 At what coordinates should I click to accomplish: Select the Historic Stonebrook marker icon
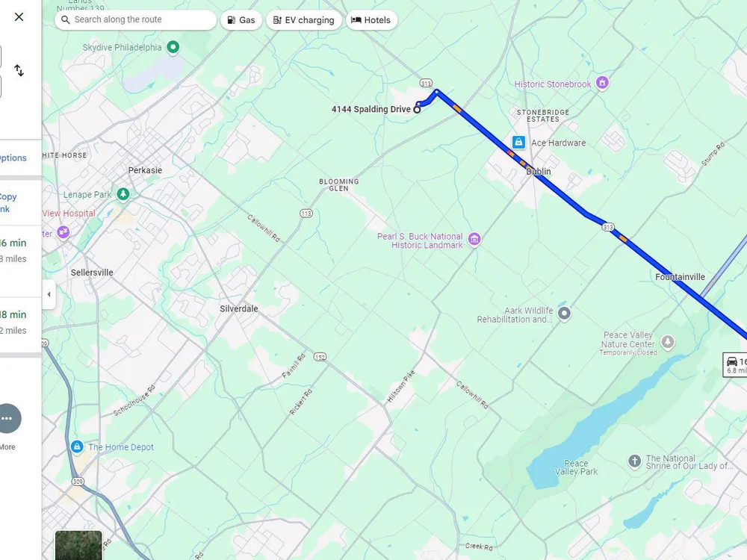tap(602, 83)
